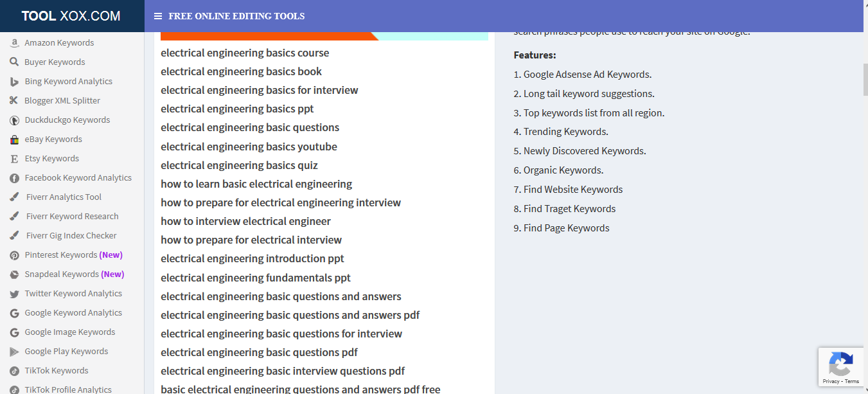868x394 pixels.
Task: Click the Etsy Keywords E icon
Action: point(14,159)
